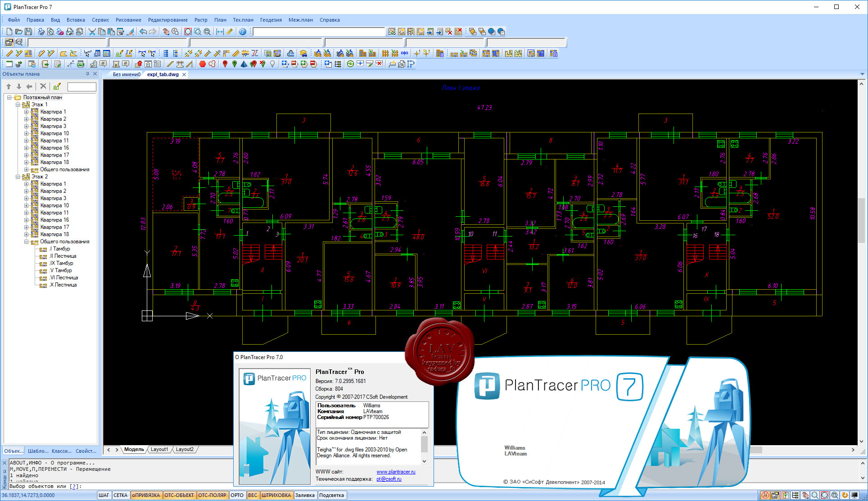Toggle ВЕС lineweight display
The height and width of the screenshot is (501, 868).
pos(253,495)
